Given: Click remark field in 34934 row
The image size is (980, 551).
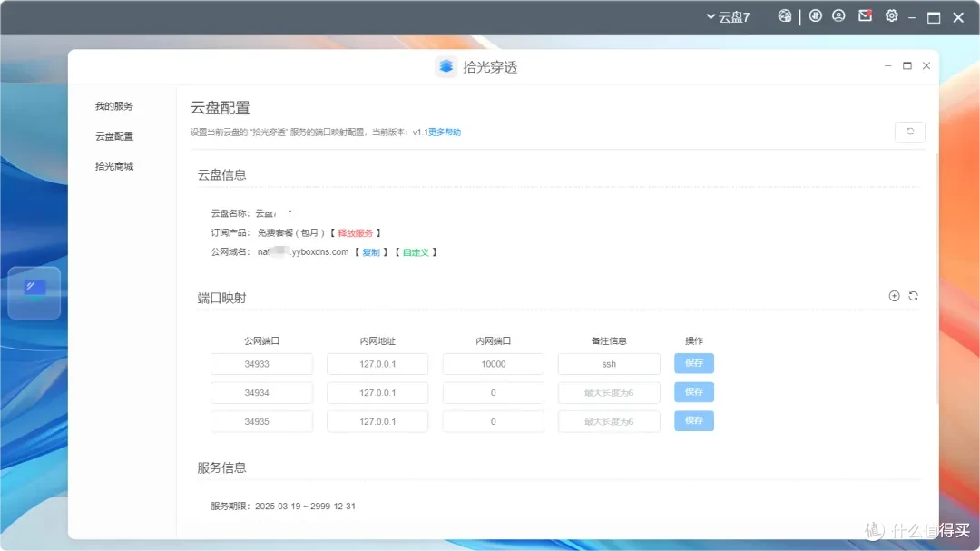Looking at the screenshot, I should tap(609, 393).
